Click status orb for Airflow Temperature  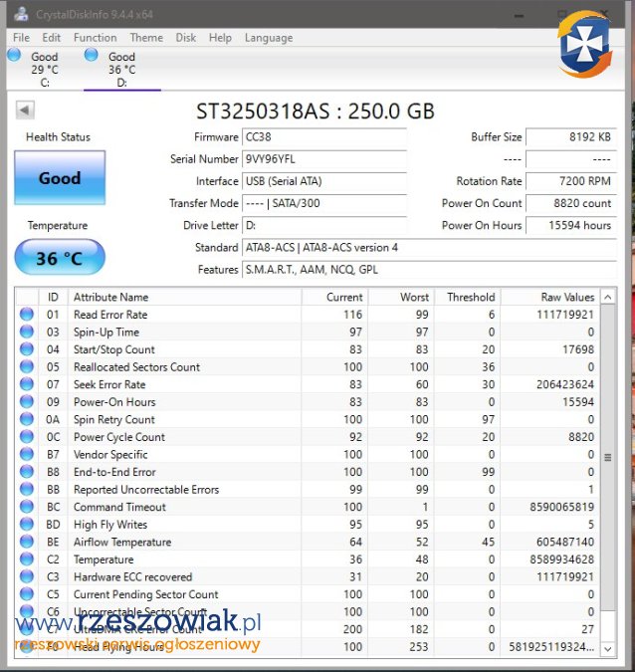point(27,542)
